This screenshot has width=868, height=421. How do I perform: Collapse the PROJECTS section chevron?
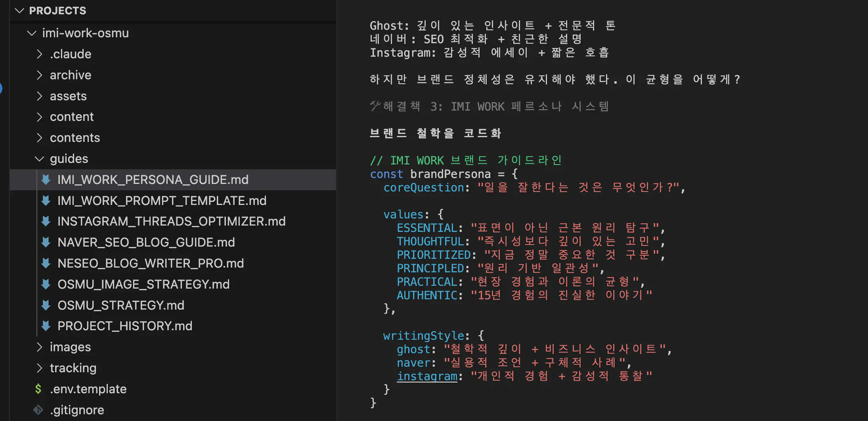[x=19, y=11]
